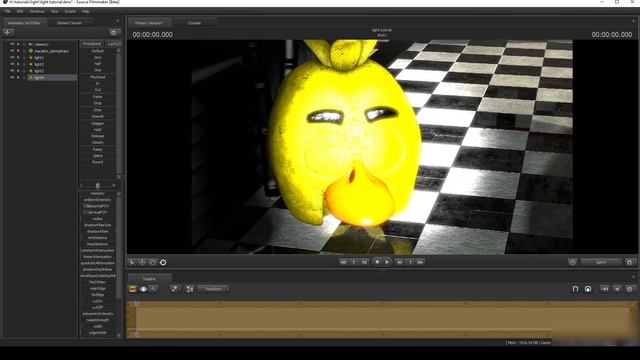Open the Scripts menu

(70, 11)
